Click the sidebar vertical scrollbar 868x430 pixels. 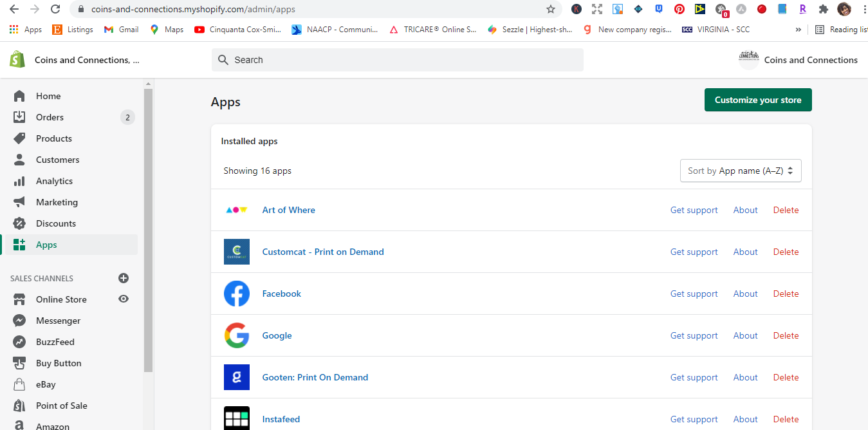[148, 230]
